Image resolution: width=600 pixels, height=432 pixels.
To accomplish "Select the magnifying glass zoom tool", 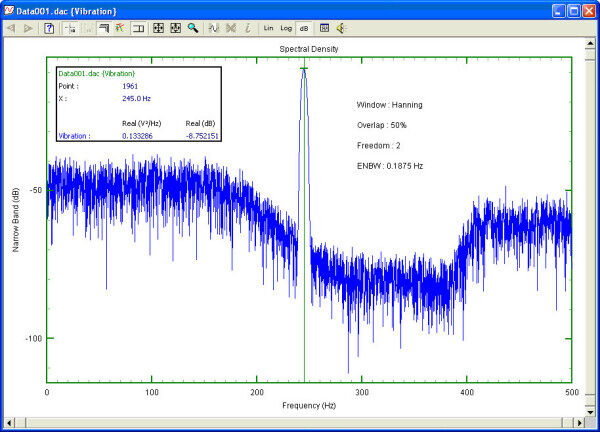I will pyautogui.click(x=192, y=29).
